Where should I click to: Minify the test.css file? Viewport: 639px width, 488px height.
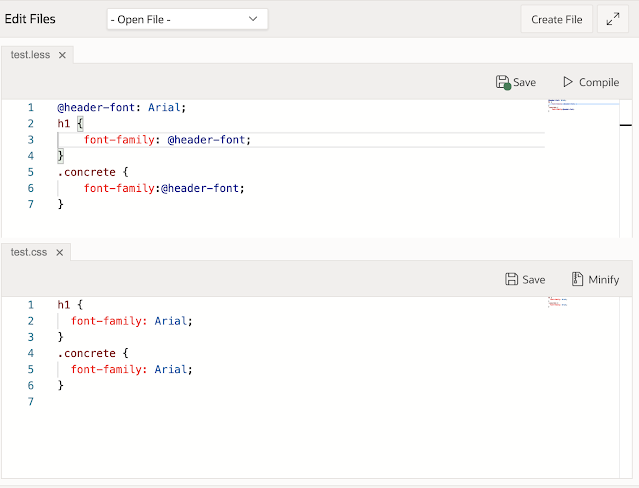tap(594, 280)
